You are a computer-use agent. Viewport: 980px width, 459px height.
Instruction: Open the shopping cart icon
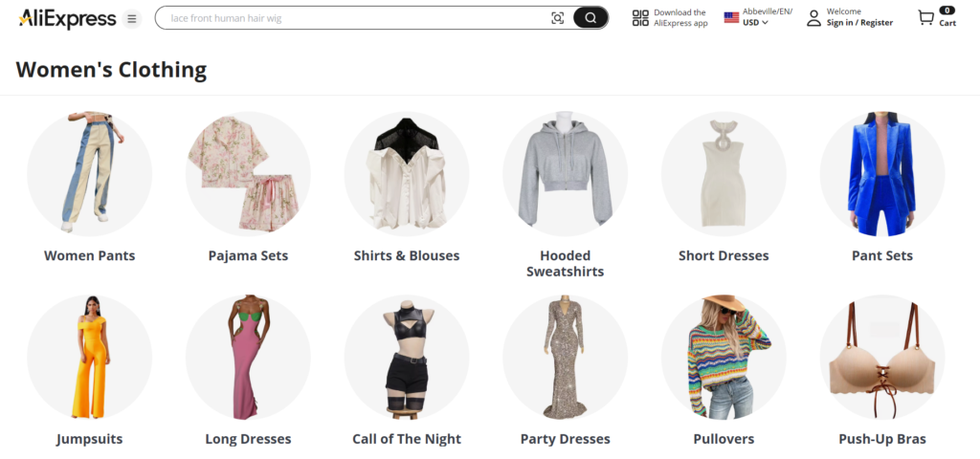coord(925,17)
